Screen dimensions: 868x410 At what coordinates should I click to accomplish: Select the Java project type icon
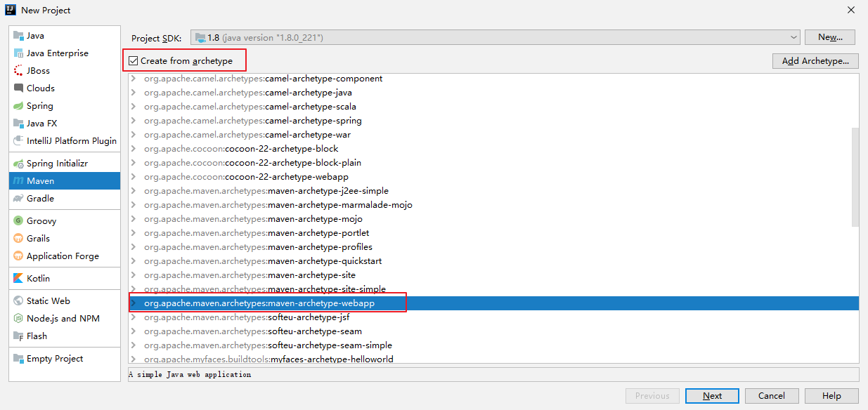pos(19,36)
